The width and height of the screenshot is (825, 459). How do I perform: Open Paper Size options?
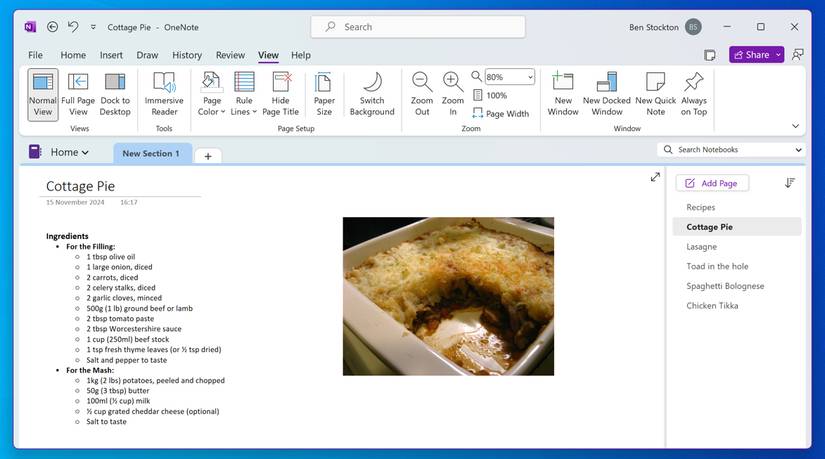324,95
